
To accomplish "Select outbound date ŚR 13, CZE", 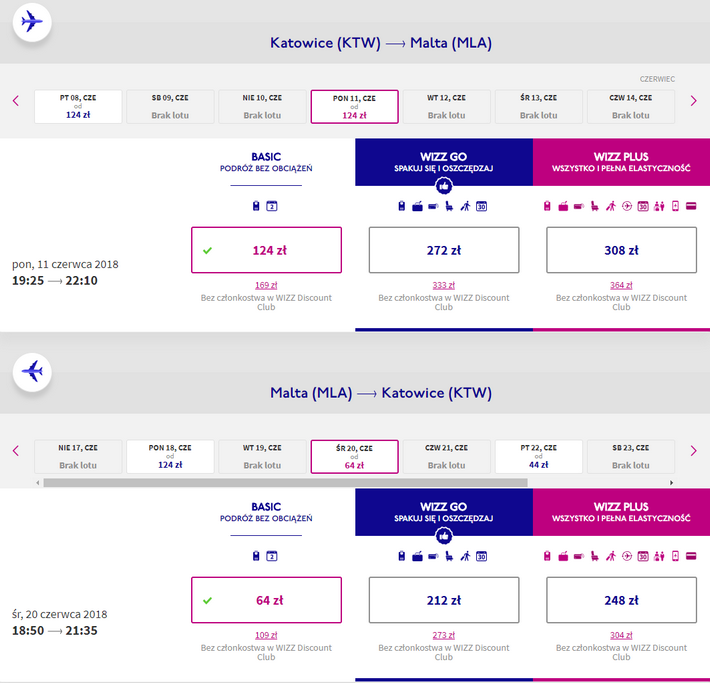I will point(539,106).
